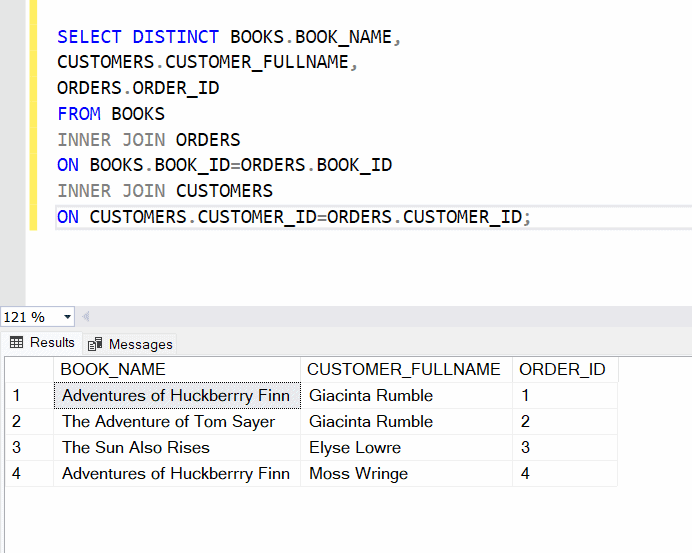The image size is (692, 553).
Task: Click the horizontal scroll left arrow
Action: pos(86,316)
